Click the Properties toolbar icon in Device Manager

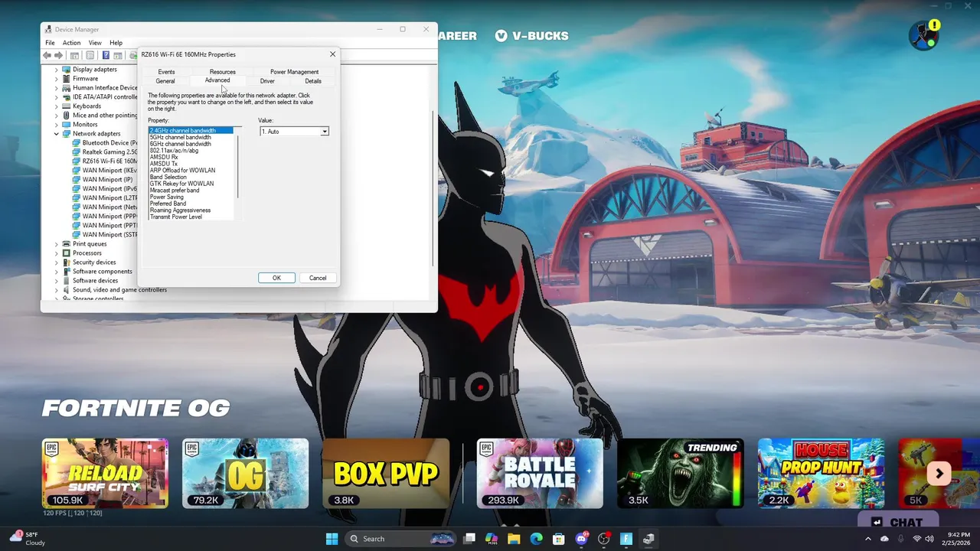(90, 55)
